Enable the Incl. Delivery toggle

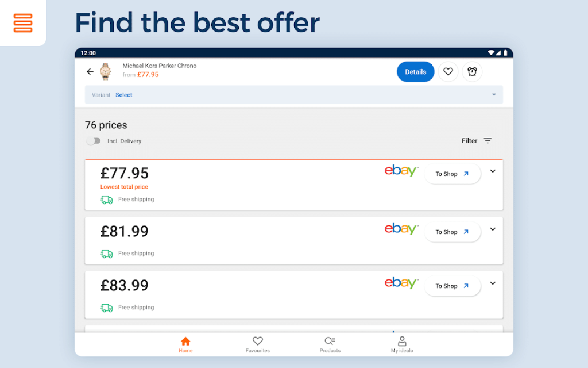click(x=93, y=140)
